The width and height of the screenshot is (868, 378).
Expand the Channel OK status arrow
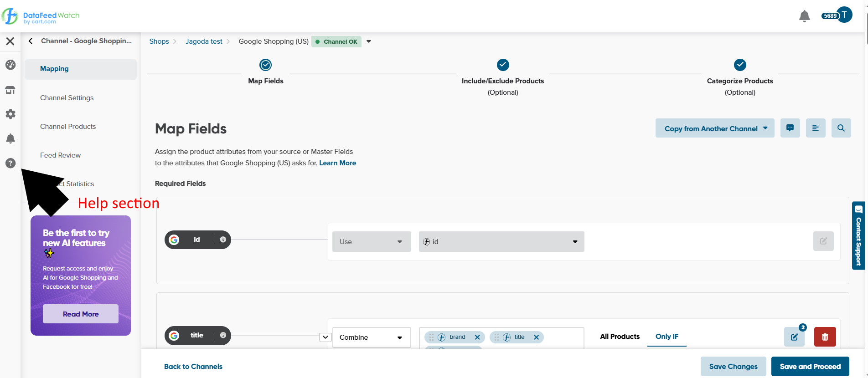tap(369, 41)
